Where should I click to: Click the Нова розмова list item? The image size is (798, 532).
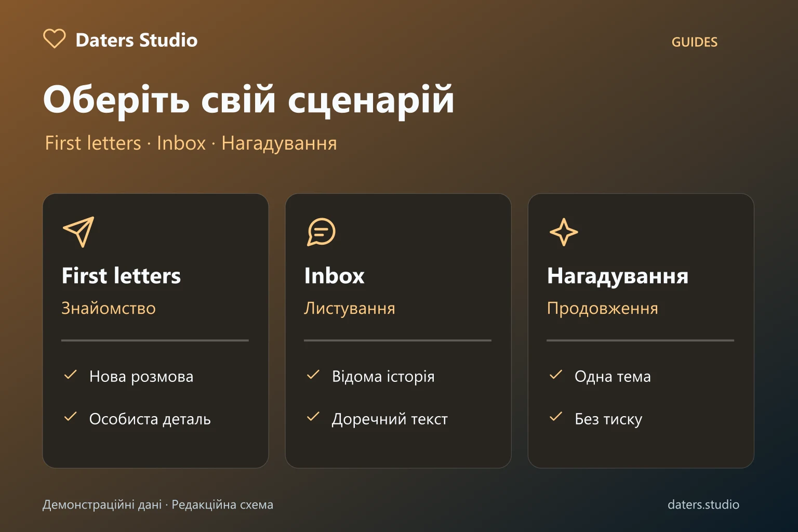pos(141,376)
